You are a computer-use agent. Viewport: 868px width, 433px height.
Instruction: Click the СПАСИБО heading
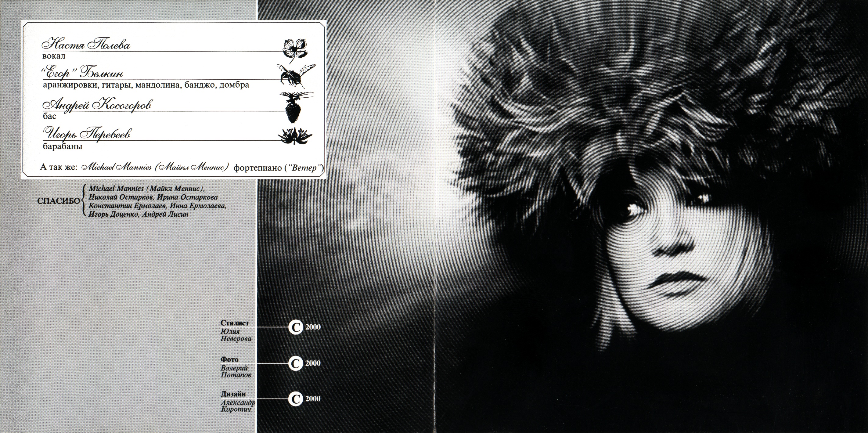click(x=59, y=201)
